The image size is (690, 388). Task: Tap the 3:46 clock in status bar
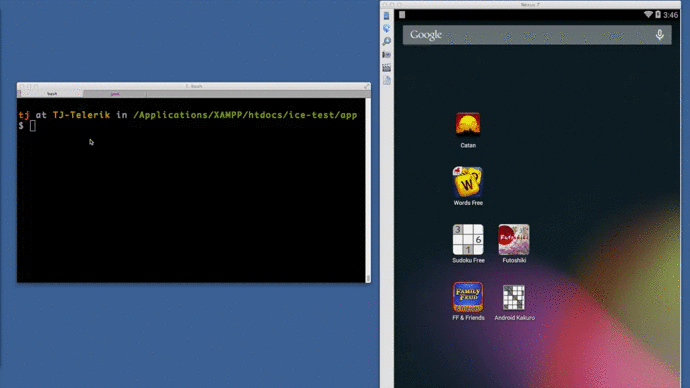(670, 15)
